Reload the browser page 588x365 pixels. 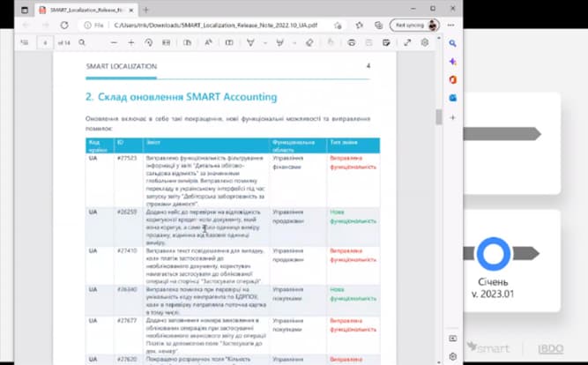64,26
